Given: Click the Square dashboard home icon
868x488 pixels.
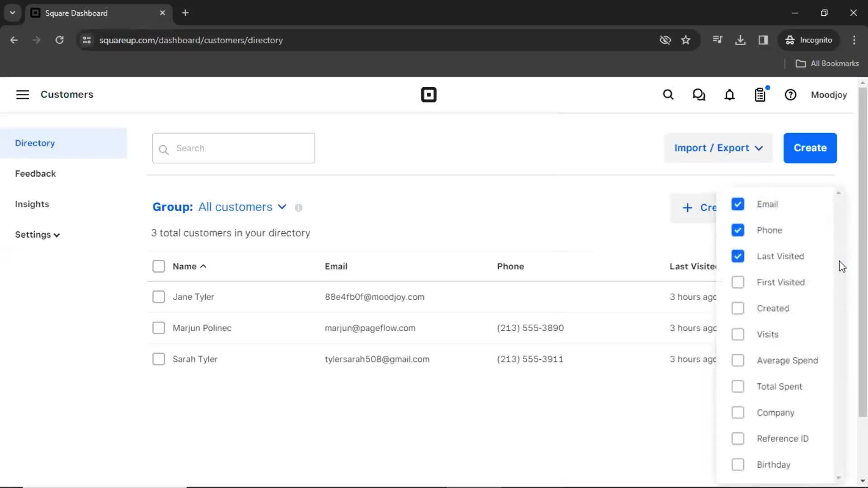Looking at the screenshot, I should pyautogui.click(x=428, y=95).
